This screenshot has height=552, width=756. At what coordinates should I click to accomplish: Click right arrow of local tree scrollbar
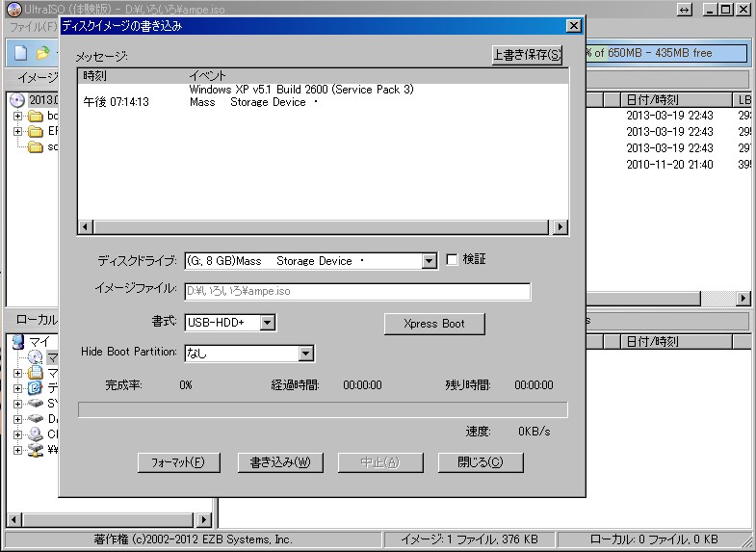[204, 519]
